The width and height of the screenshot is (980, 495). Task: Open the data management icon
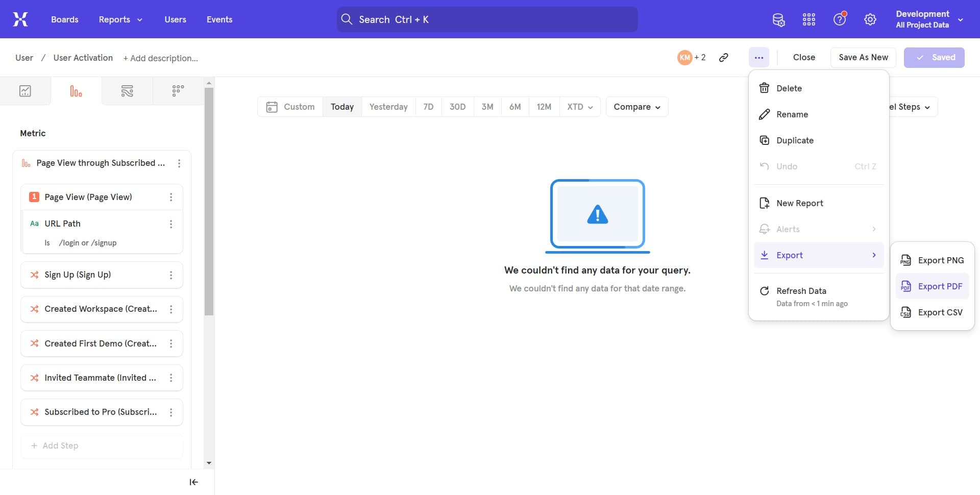(x=778, y=19)
